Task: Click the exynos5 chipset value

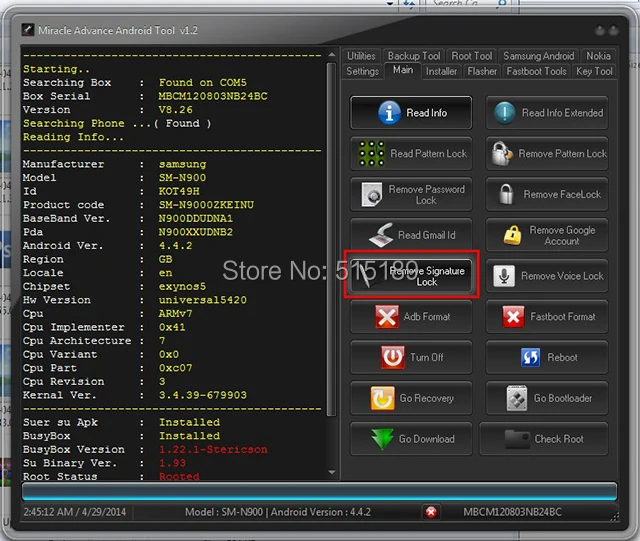Action: click(182, 287)
